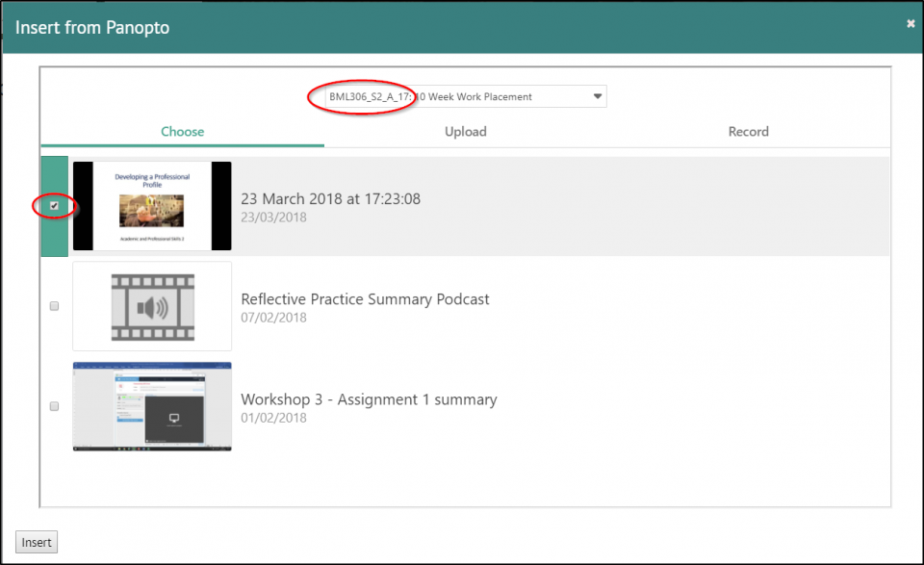Click the Developing a Professional Profile thumbnail

tap(152, 206)
